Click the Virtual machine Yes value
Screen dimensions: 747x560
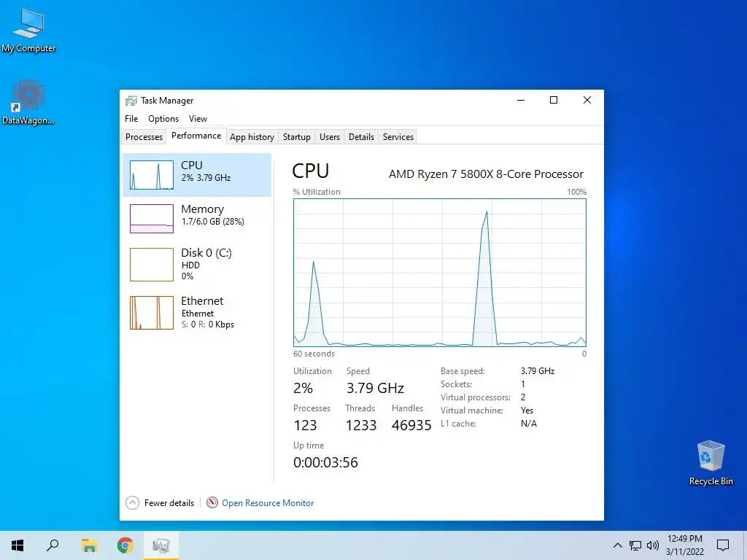point(527,411)
